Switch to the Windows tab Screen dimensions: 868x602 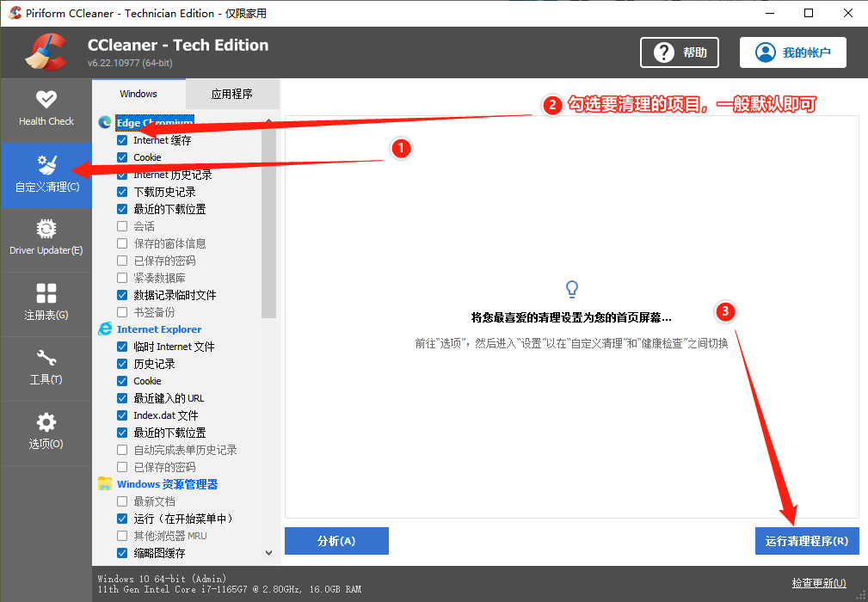tap(139, 94)
